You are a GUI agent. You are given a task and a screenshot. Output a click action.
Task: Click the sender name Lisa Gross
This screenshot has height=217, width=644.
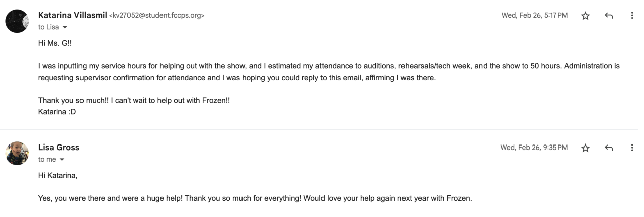59,147
